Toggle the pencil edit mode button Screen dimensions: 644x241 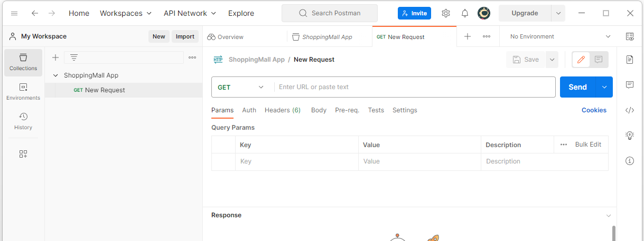coord(581,60)
